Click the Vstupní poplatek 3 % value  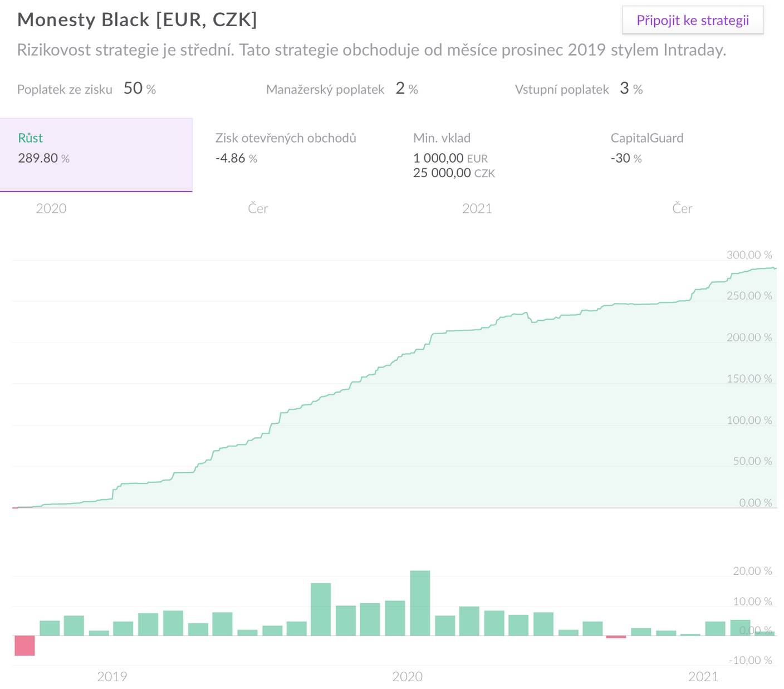[x=579, y=89]
